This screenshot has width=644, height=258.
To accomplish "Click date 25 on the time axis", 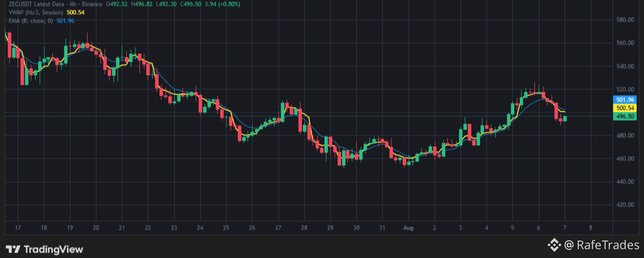I will click(x=226, y=227).
